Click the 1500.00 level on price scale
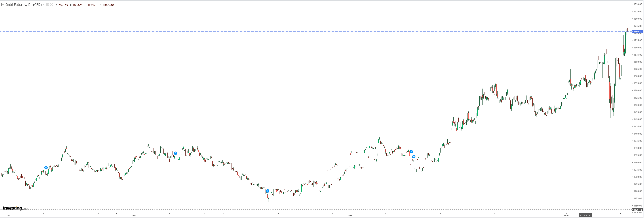Viewport: 644px width, 218px height. coord(638,105)
